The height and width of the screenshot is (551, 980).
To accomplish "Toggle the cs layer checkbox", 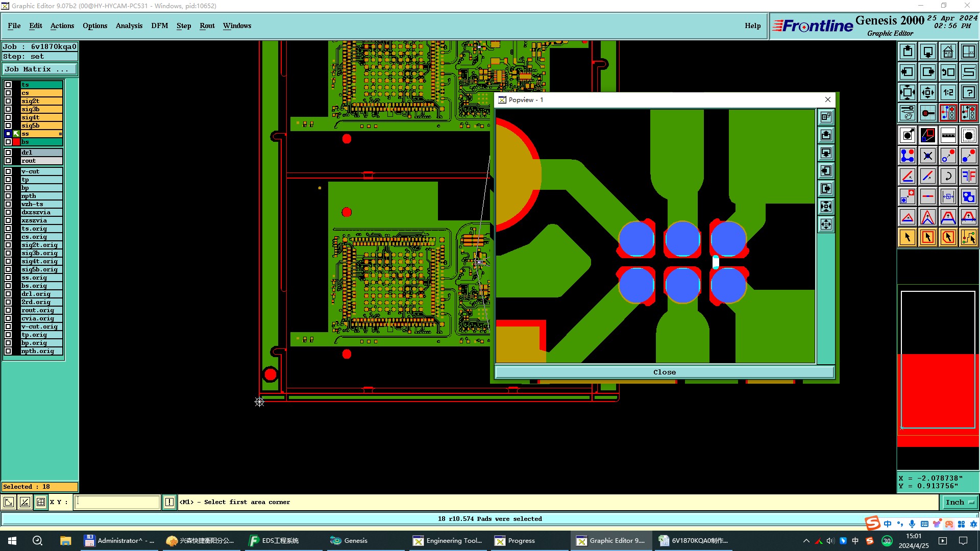I will (x=8, y=93).
